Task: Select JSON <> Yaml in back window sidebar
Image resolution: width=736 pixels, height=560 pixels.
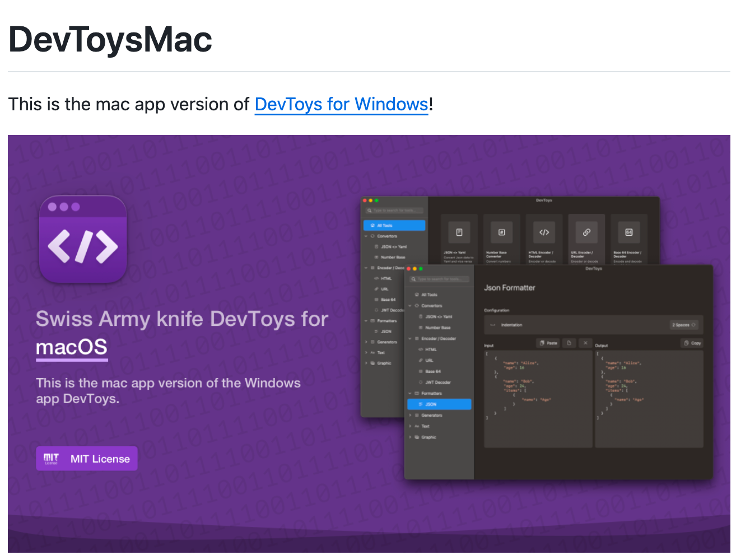Action: pyautogui.click(x=390, y=247)
